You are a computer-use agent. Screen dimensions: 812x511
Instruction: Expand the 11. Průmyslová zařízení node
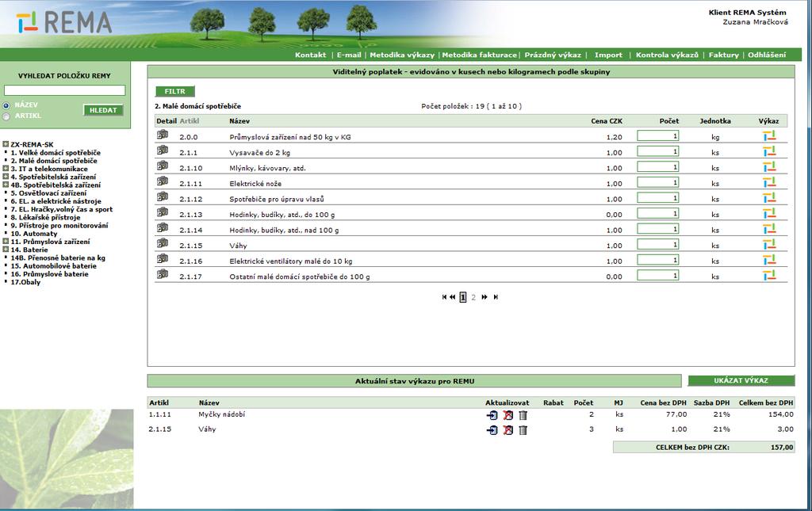coord(6,242)
